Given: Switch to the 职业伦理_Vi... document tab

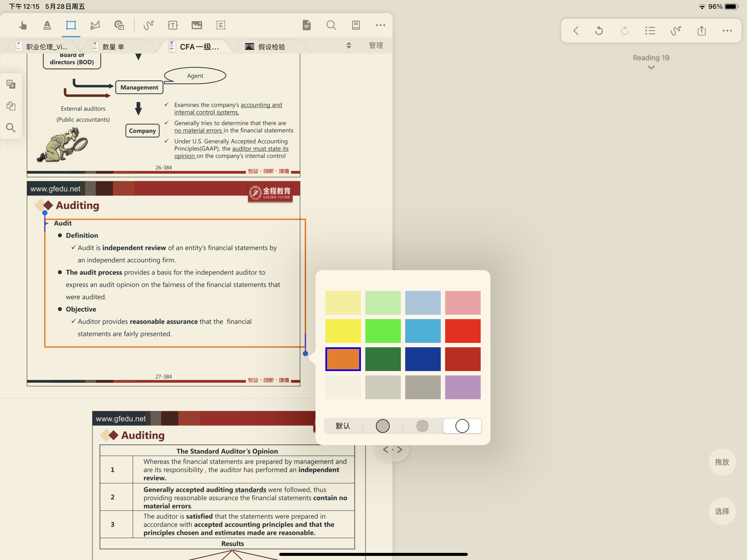Looking at the screenshot, I should (42, 46).
